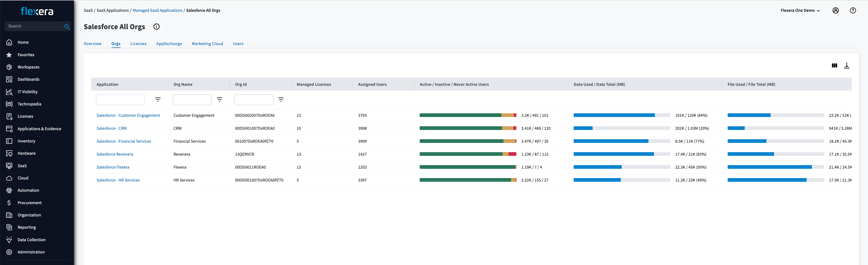The width and height of the screenshot is (868, 265).
Task: Go to Data Collection in sidebar
Action: pyautogui.click(x=31, y=240)
